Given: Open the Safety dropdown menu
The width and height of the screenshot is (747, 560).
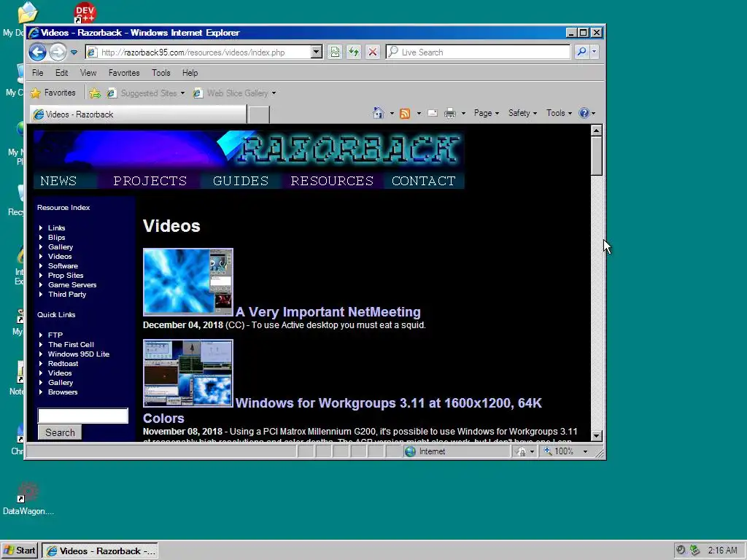Looking at the screenshot, I should 522,113.
